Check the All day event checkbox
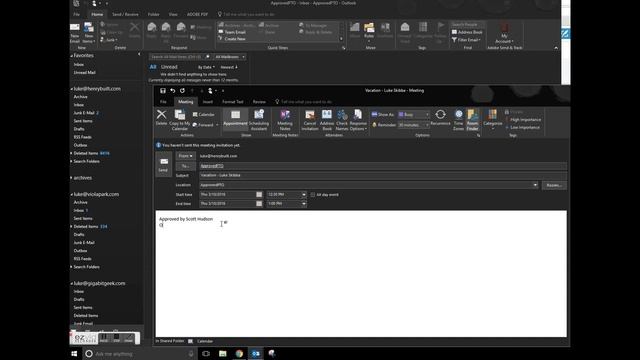 point(313,195)
